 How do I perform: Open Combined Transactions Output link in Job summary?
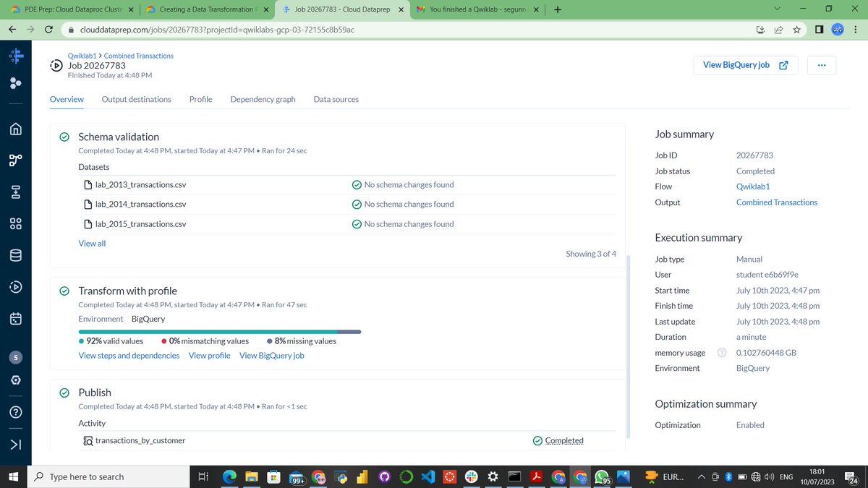tap(777, 202)
